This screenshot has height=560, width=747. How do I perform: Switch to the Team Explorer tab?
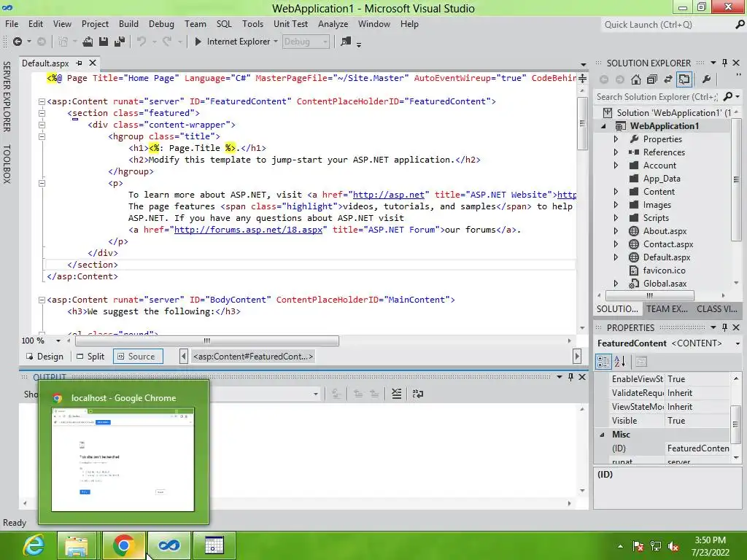[x=667, y=309]
